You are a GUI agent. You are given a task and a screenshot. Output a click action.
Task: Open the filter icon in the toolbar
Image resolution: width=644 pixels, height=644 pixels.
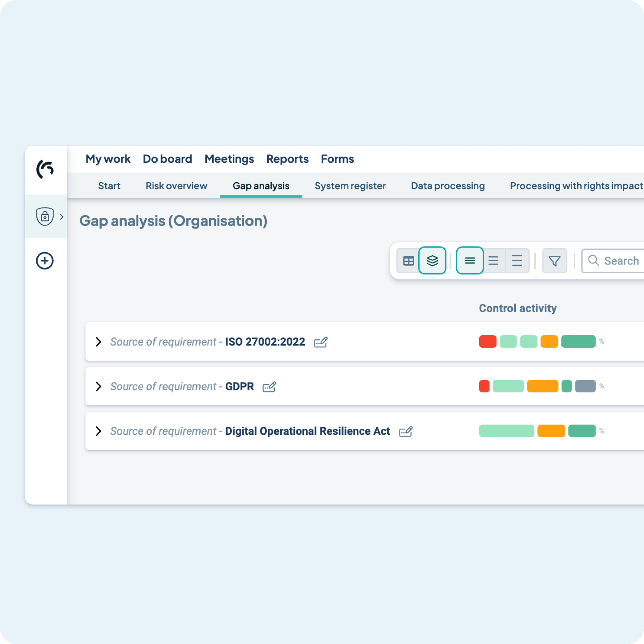(554, 260)
